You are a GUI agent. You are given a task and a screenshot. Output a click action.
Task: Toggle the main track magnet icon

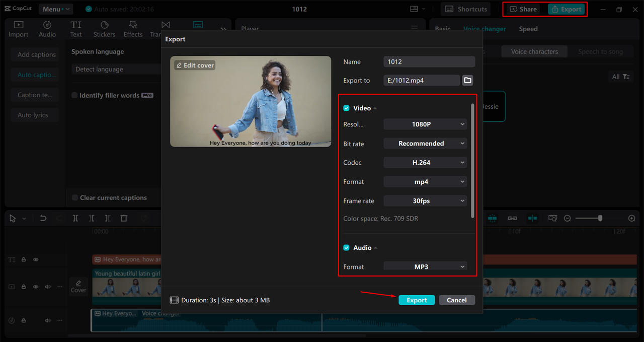[x=492, y=218]
